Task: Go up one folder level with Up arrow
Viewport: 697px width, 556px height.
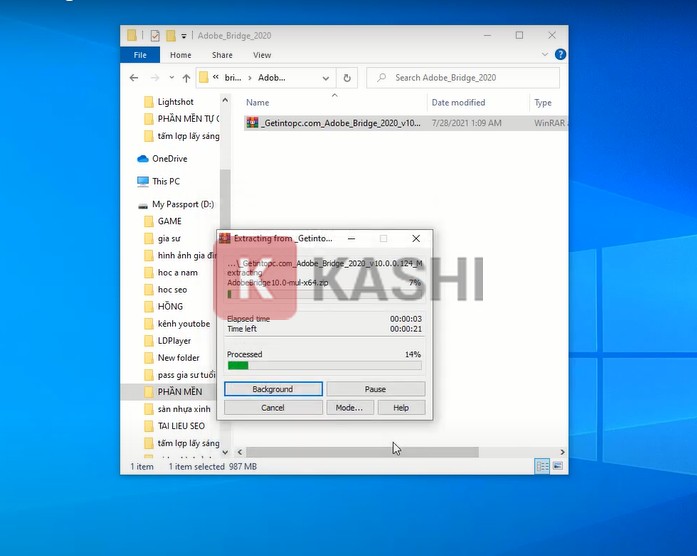Action: click(x=185, y=77)
